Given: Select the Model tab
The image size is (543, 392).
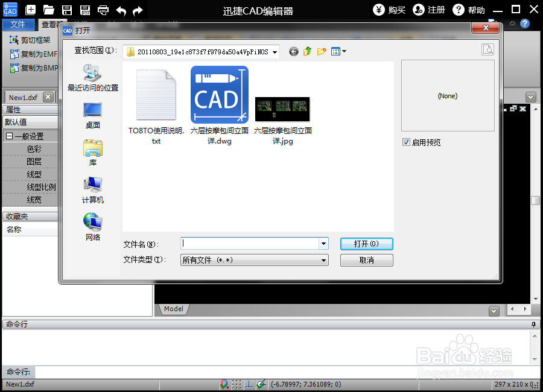Looking at the screenshot, I should point(173,309).
